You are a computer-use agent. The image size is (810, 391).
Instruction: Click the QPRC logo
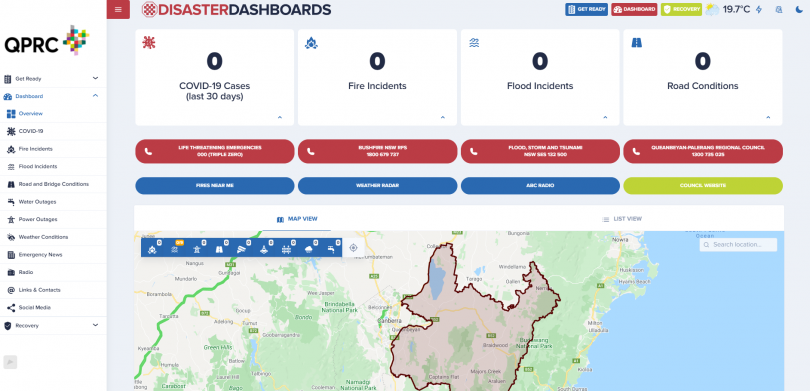(46, 41)
